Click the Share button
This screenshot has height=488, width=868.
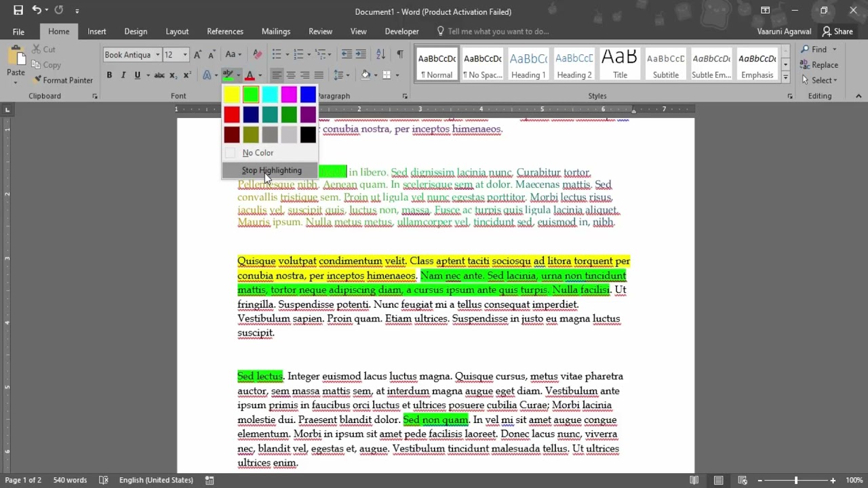click(837, 31)
